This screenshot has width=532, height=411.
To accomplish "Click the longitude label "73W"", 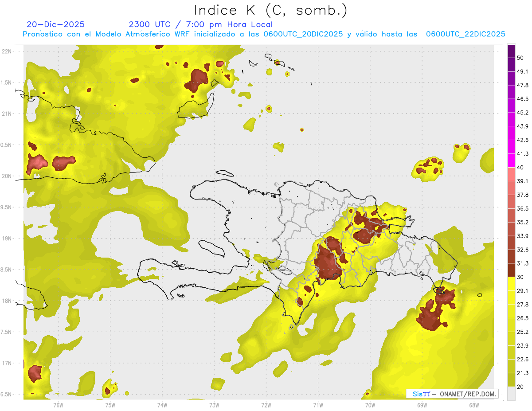I will pyautogui.click(x=214, y=405).
